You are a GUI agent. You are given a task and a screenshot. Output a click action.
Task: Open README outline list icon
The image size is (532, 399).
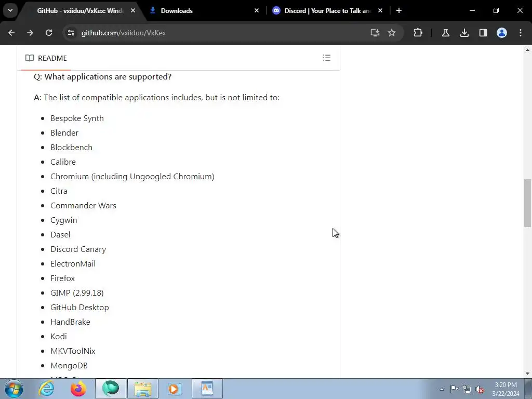[x=327, y=58]
